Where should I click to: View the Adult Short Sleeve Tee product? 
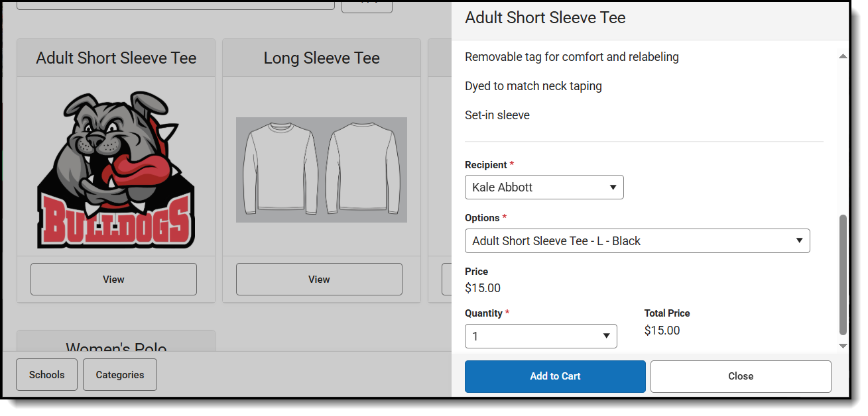point(113,280)
